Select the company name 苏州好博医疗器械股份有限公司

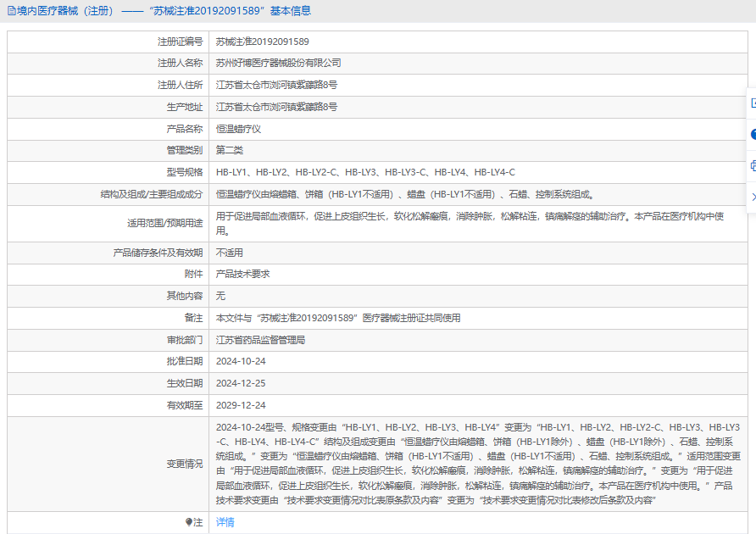pos(278,63)
